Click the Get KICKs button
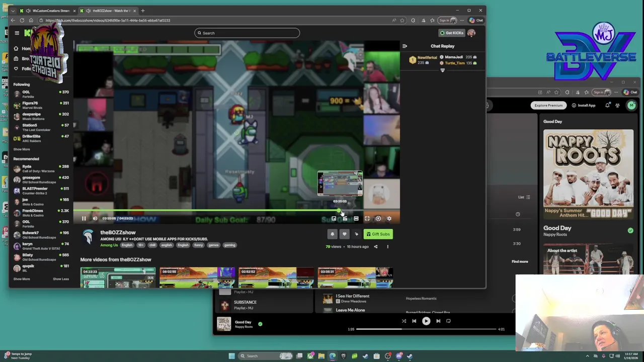The width and height of the screenshot is (644, 362). pyautogui.click(x=451, y=33)
